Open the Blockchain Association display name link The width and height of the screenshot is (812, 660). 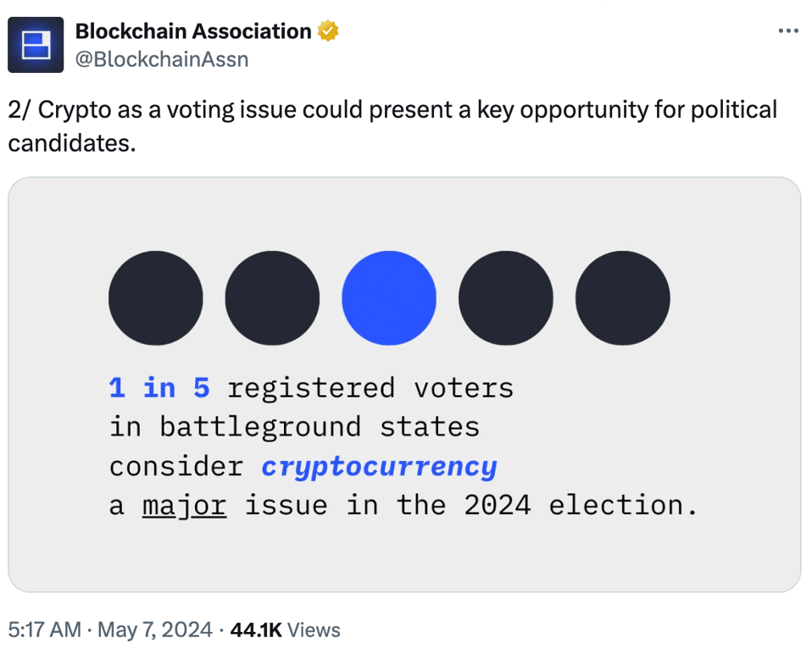193,31
